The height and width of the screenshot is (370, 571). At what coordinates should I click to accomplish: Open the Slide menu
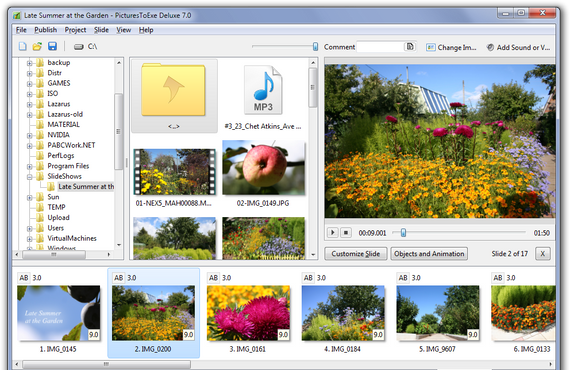(101, 30)
